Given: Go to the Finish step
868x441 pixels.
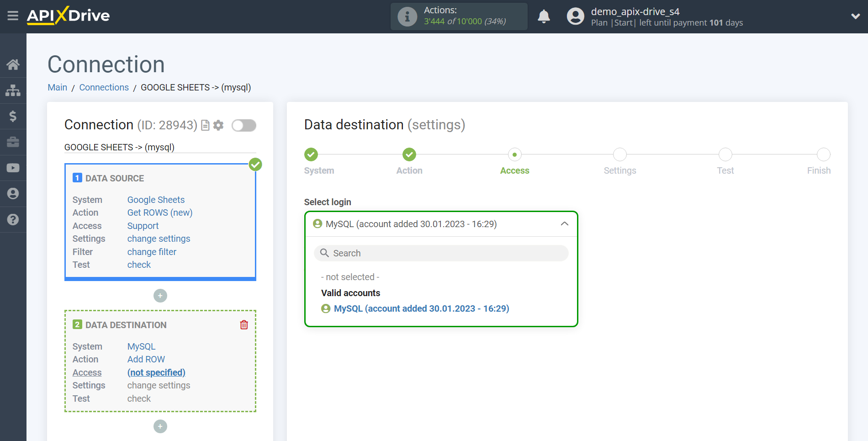Looking at the screenshot, I should point(824,154).
